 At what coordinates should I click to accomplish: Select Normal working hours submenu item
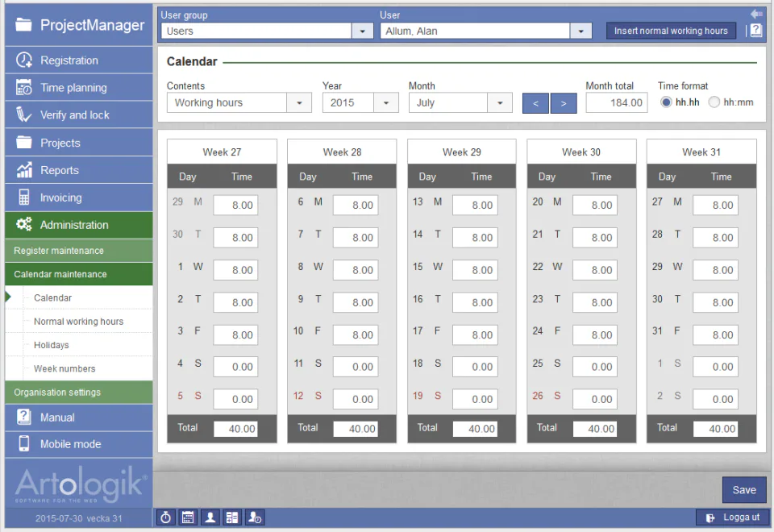coord(78,322)
